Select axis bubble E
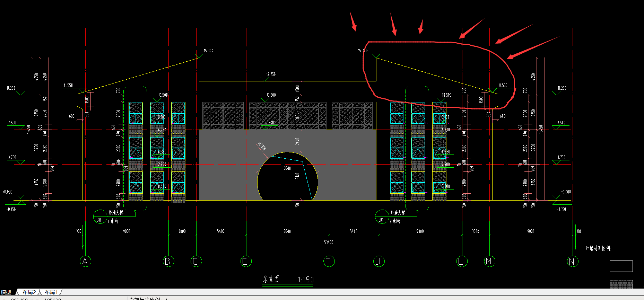The width and height of the screenshot is (644, 300). pos(246,261)
